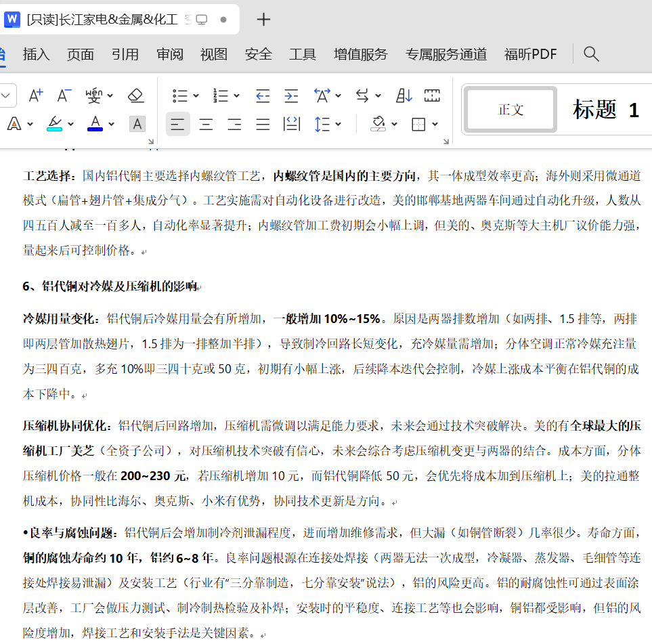
Task: Toggle align left
Action: coord(177,124)
